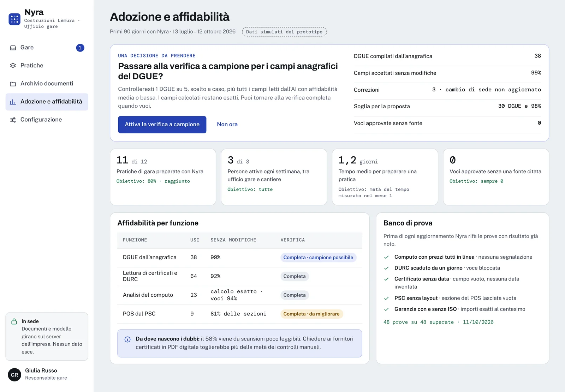Click checkmark next to Certificato senza data
The width and height of the screenshot is (565, 392).
pyautogui.click(x=387, y=279)
